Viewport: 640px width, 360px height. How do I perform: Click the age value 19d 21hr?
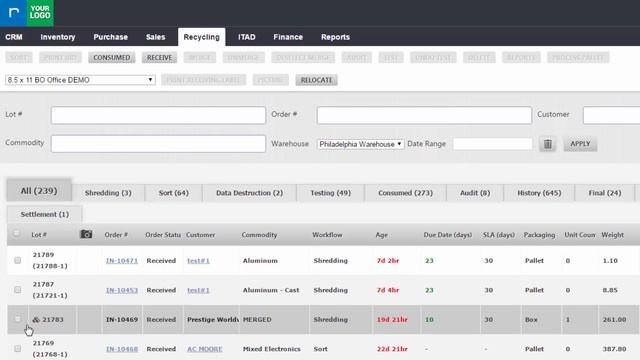[x=392, y=320]
